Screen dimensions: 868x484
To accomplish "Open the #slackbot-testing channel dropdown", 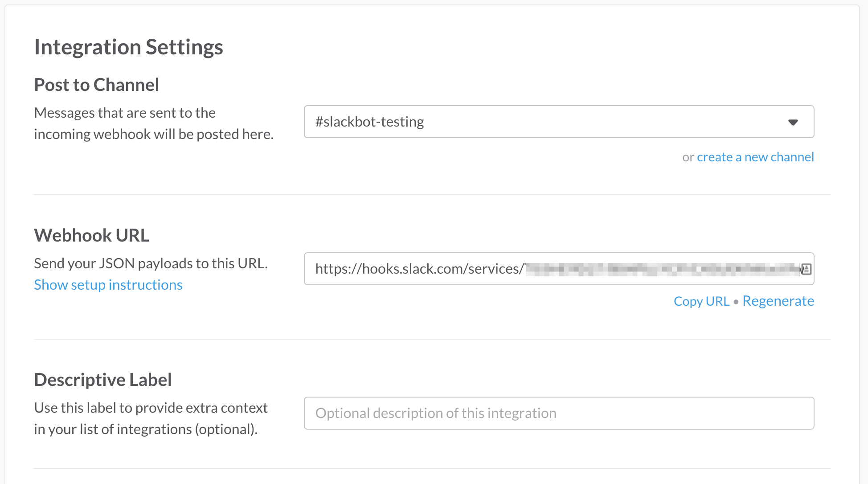I will coord(559,122).
